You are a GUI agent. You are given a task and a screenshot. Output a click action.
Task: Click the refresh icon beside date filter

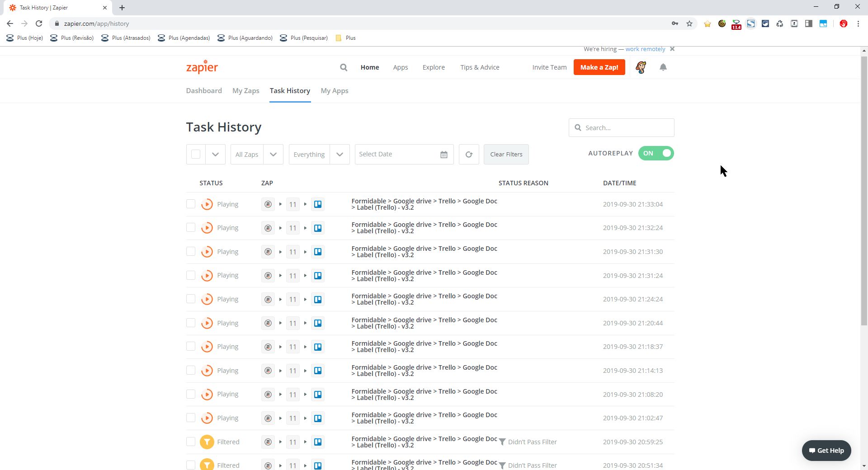pyautogui.click(x=469, y=155)
